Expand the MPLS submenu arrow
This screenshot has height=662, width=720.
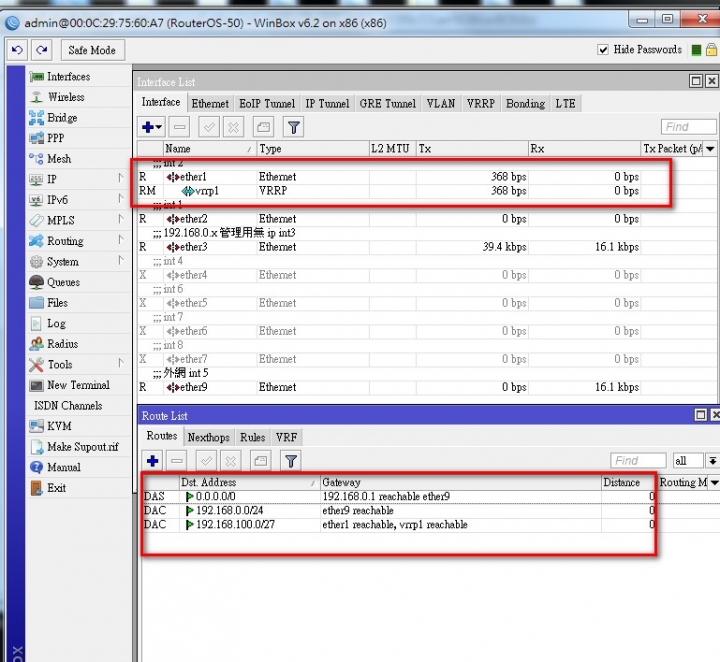click(x=121, y=219)
